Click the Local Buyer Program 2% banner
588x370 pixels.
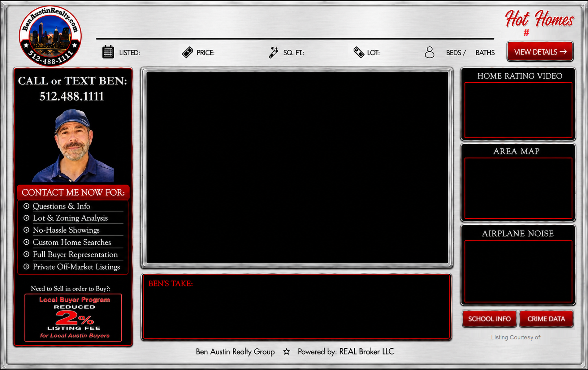(x=73, y=318)
